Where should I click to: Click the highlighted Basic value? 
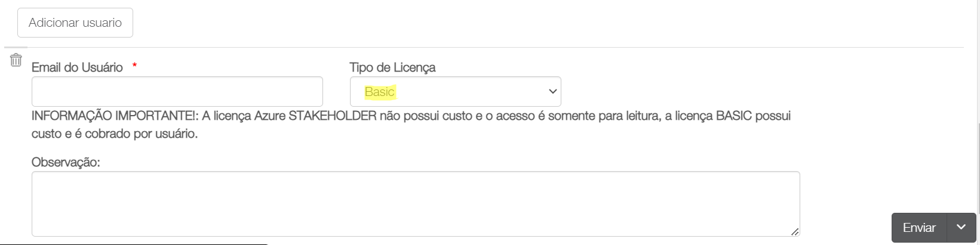tap(380, 92)
